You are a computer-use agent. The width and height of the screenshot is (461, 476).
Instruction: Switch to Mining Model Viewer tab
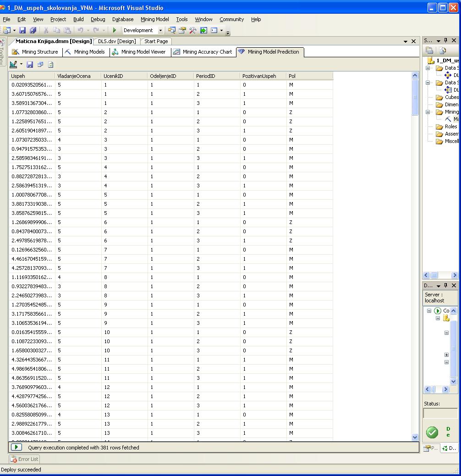139,52
